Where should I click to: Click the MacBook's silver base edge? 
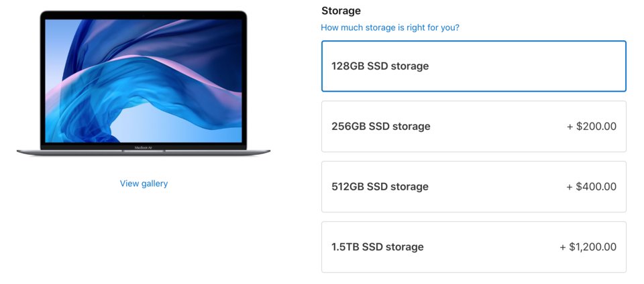(x=67, y=153)
